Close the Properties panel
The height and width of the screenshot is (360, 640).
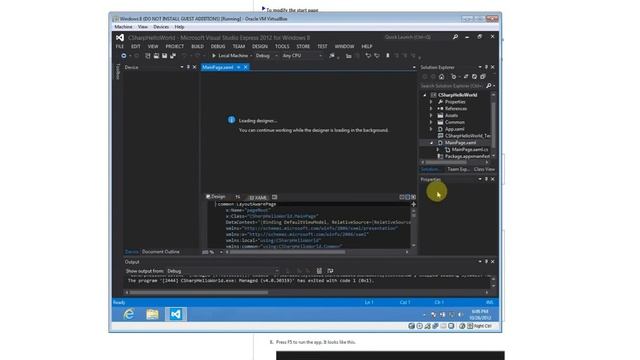(493, 179)
